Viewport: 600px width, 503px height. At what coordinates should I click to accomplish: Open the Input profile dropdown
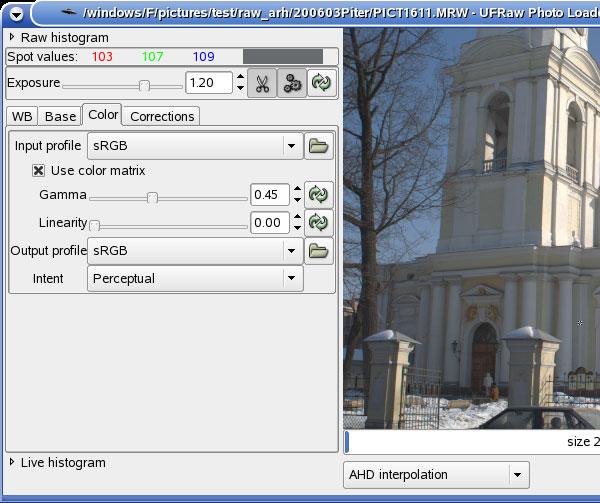pyautogui.click(x=195, y=146)
